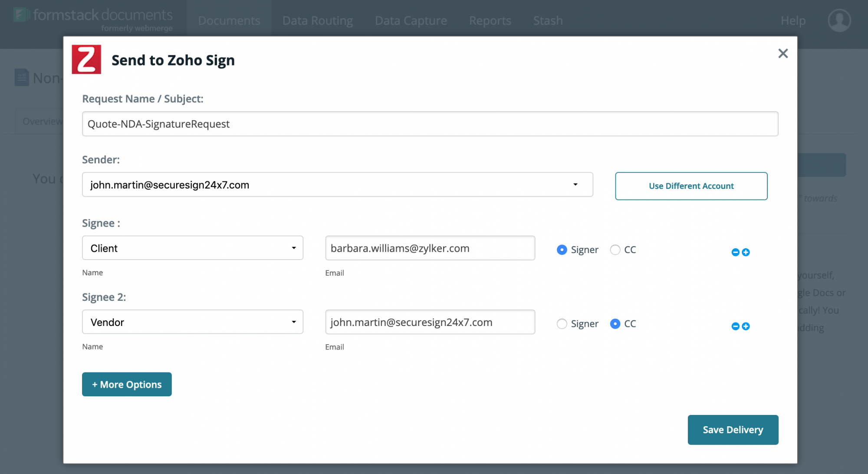Click the Save Delivery button
Image resolution: width=868 pixels, height=474 pixels.
[733, 430]
